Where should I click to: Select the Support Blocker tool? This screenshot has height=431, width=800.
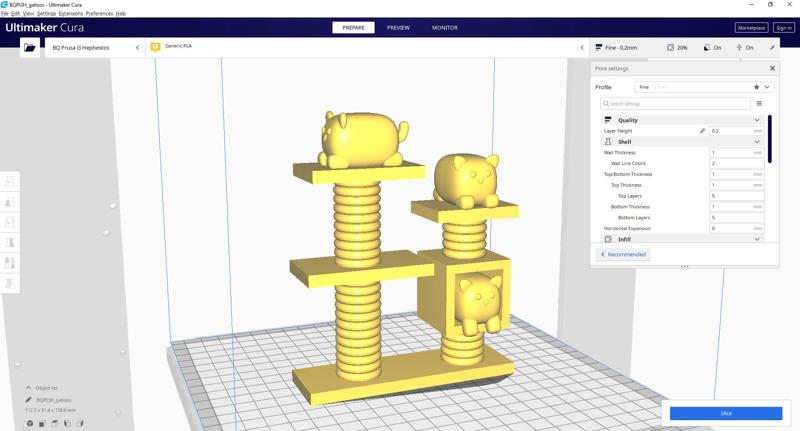coord(10,283)
